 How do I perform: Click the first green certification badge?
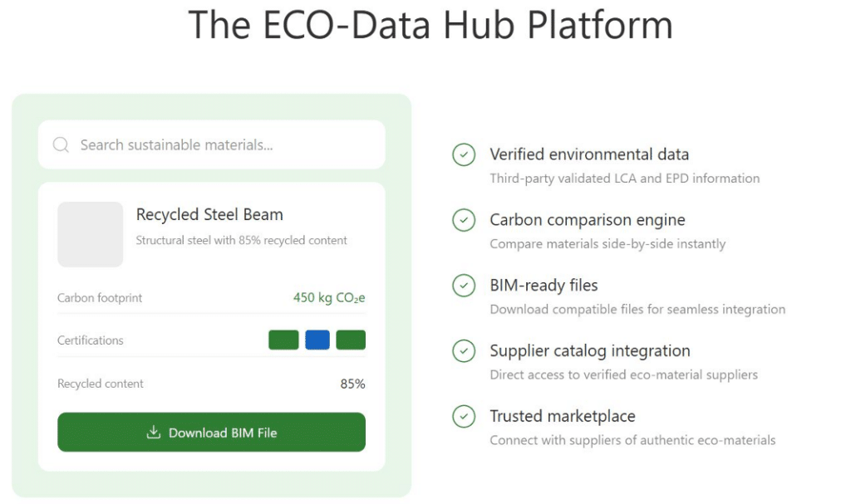pos(283,340)
